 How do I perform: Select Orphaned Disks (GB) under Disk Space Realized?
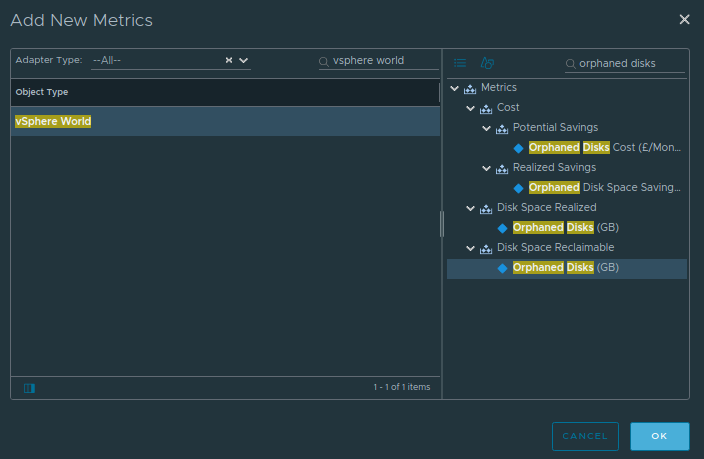566,227
